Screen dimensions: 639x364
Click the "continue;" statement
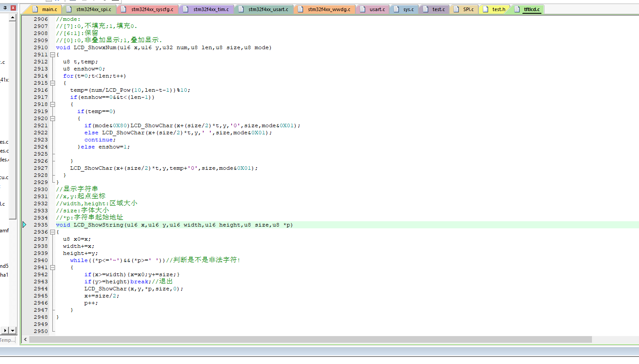[x=100, y=140]
